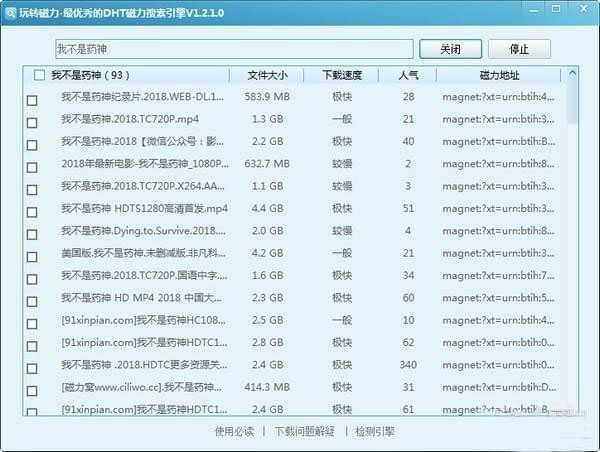Minimize the 玩转磁力 window

click(533, 10)
